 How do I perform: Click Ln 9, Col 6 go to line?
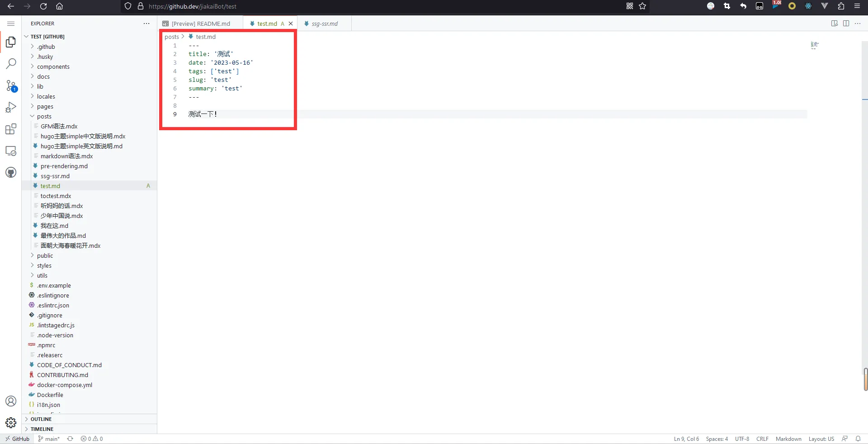pos(686,439)
